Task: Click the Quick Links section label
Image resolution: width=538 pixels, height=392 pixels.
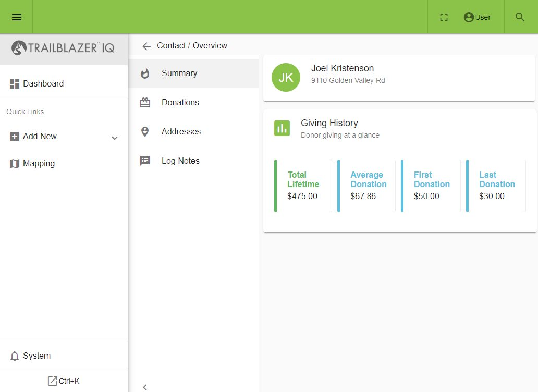Action: tap(25, 112)
